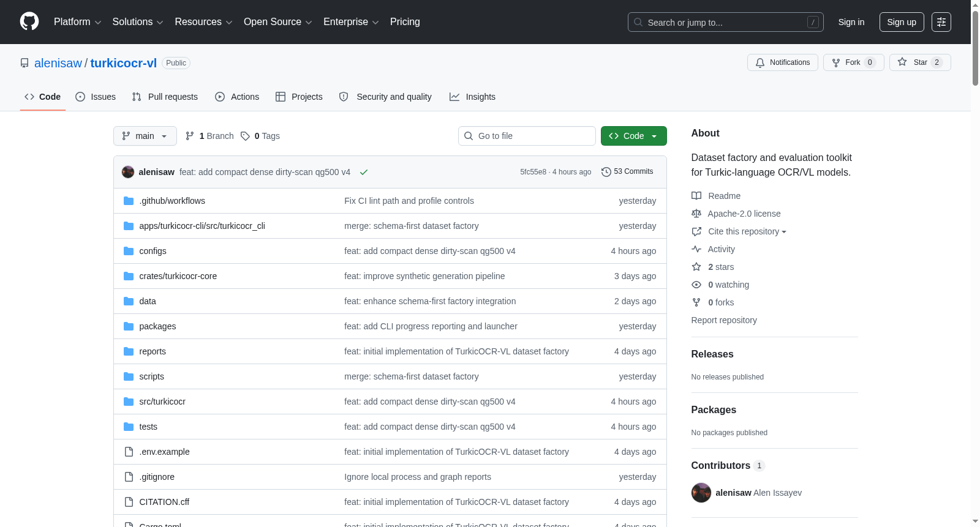Click folder icon next to scripts
980x527 pixels.
pyautogui.click(x=129, y=376)
